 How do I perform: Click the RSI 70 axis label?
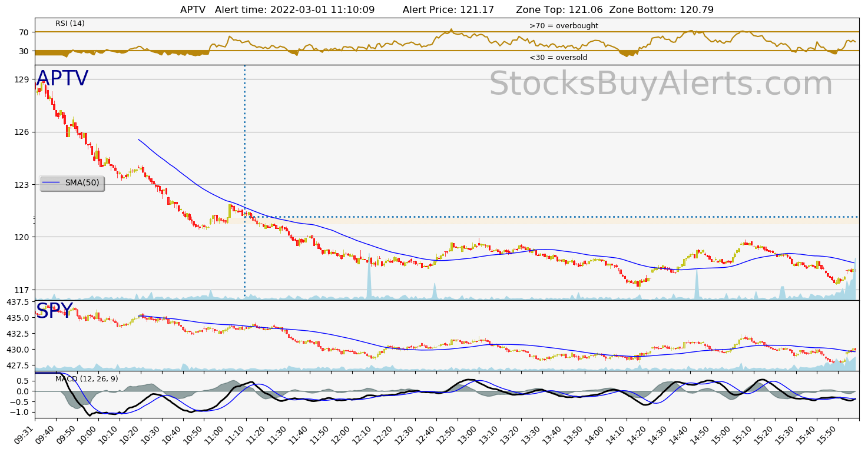[24, 32]
